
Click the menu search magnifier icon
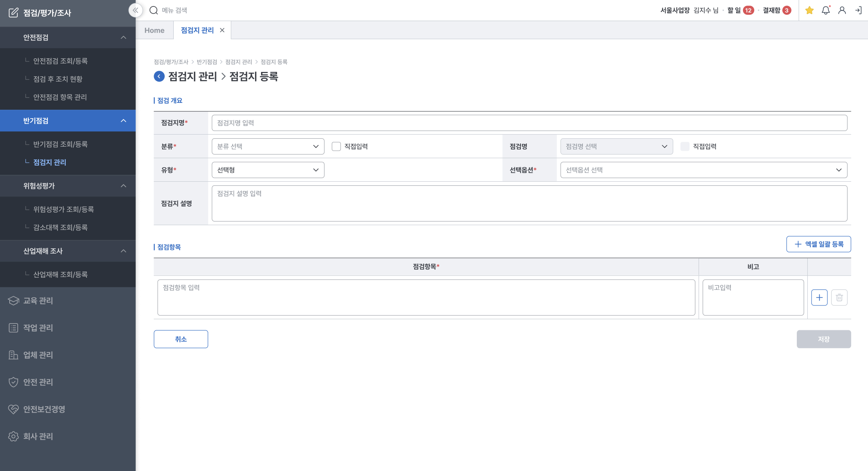click(154, 10)
